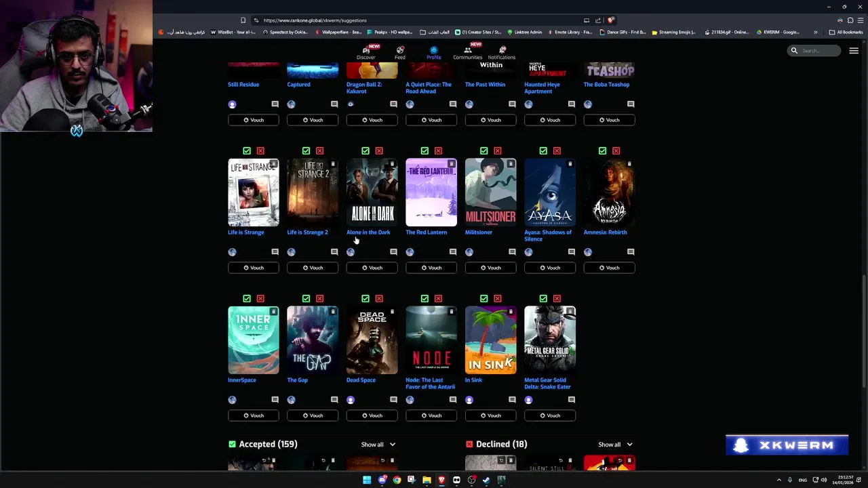Click user avatar under Dead Space

pyautogui.click(x=351, y=400)
